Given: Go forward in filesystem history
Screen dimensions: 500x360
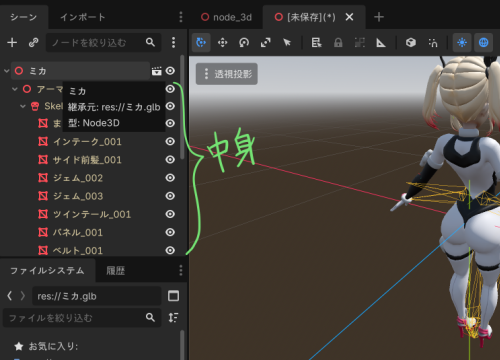Looking at the screenshot, I should pyautogui.click(x=23, y=296).
